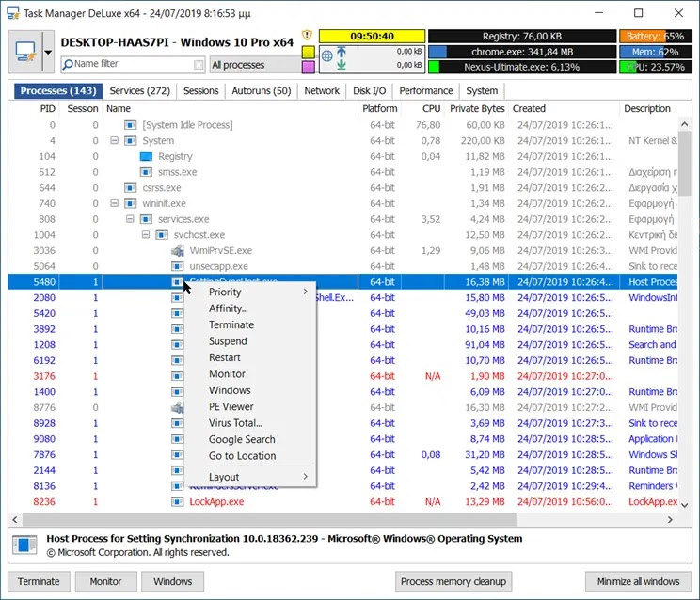Click Minimize all windows button
700x600 pixels.
tap(639, 582)
